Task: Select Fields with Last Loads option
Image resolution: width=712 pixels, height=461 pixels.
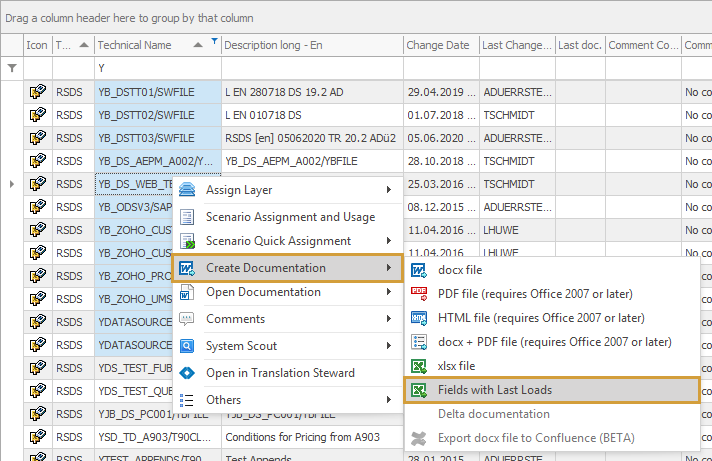Action: pyautogui.click(x=494, y=390)
